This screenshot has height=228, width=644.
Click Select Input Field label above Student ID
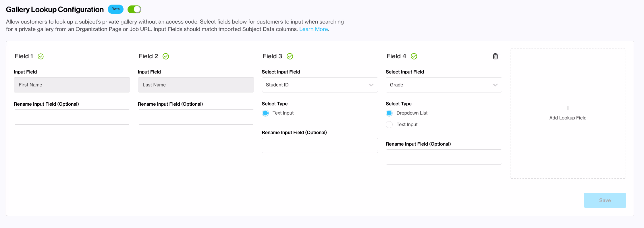point(281,72)
